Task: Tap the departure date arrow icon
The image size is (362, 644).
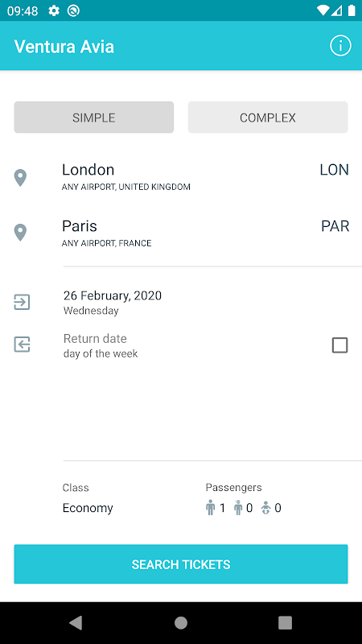Action: click(x=22, y=302)
